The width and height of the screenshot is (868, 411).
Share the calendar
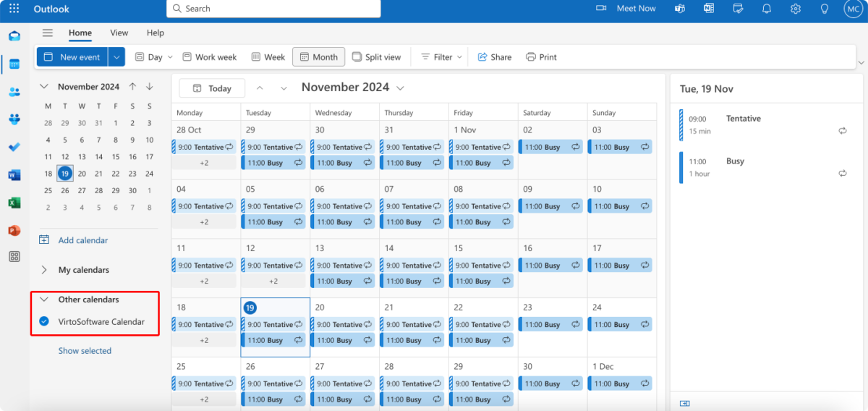coord(494,57)
